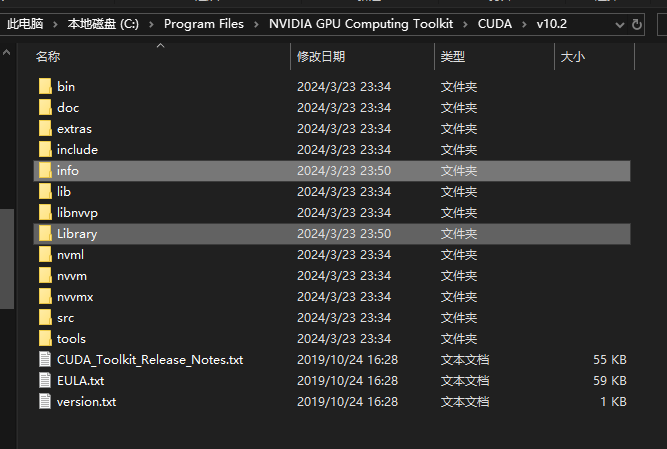Click the extras folder icon

point(45,128)
